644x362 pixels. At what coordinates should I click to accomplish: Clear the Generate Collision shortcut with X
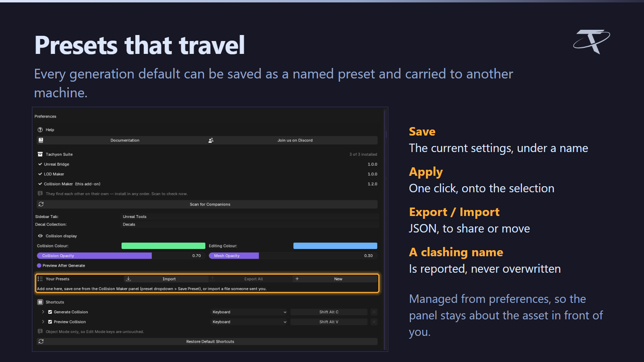[374, 312]
